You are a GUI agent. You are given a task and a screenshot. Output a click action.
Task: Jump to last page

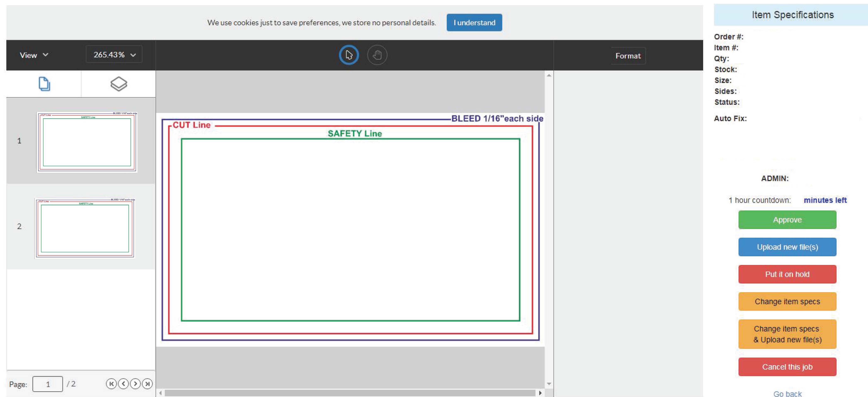pos(147,384)
